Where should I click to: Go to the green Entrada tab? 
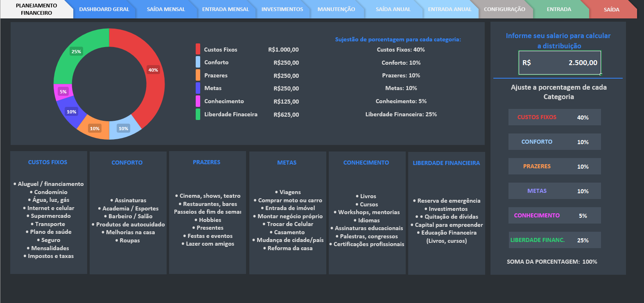[x=559, y=9]
